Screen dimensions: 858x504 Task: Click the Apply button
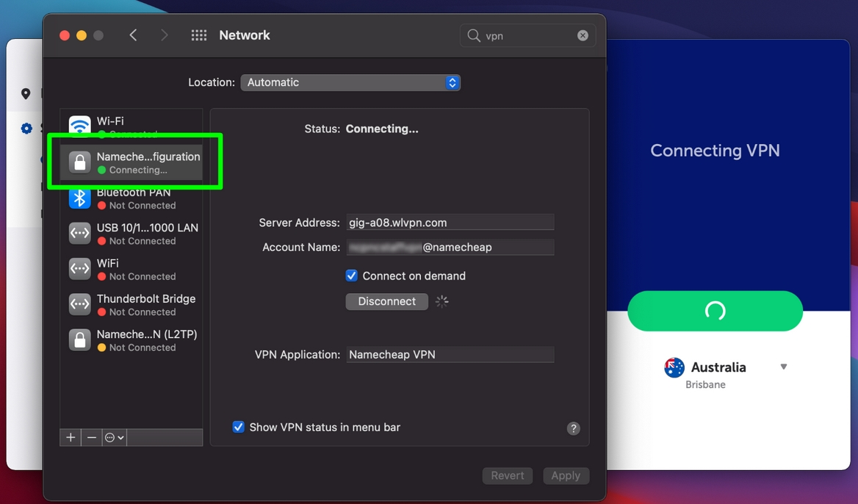coord(566,475)
